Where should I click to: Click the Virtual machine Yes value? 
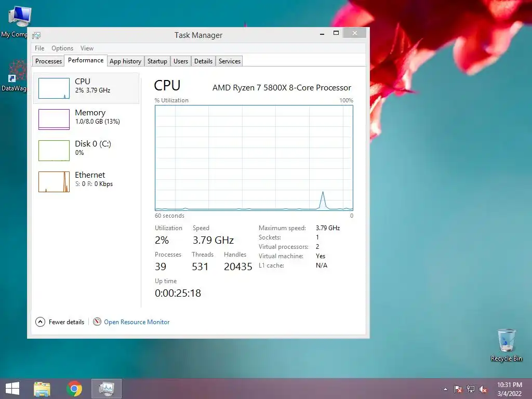tap(320, 256)
